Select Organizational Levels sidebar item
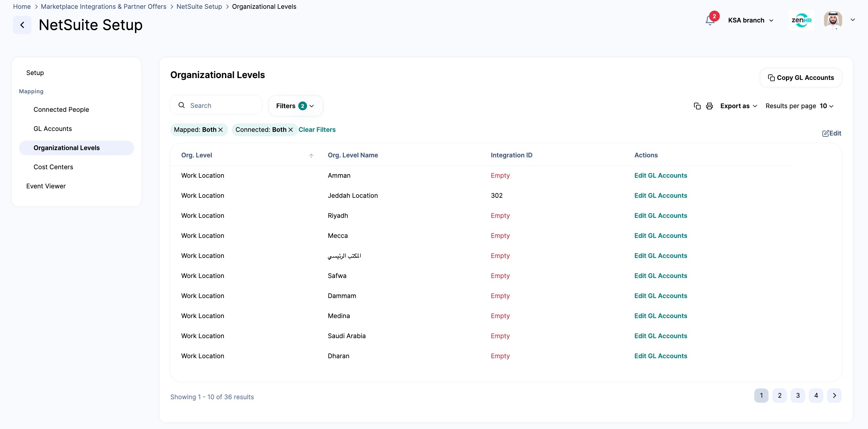The image size is (868, 429). [x=77, y=148]
